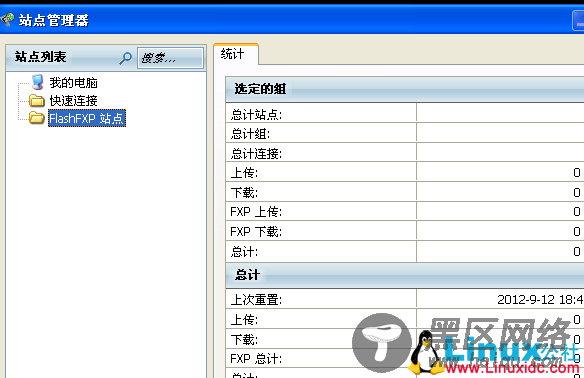
Task: Select 我的电脑 in site list
Action: [x=73, y=82]
